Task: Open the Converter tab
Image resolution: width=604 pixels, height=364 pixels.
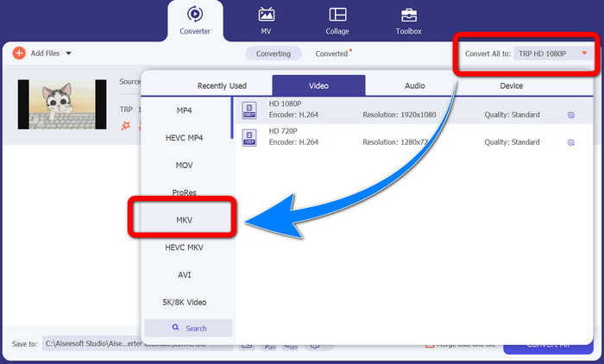Action: (x=193, y=21)
